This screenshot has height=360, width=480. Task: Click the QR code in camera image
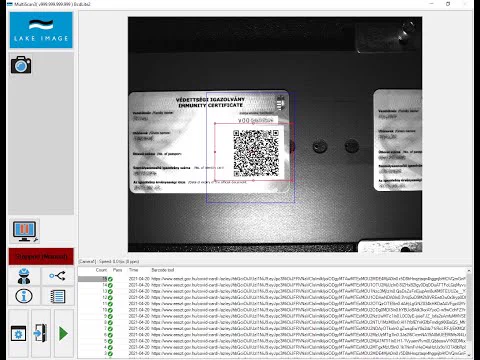[x=256, y=153]
